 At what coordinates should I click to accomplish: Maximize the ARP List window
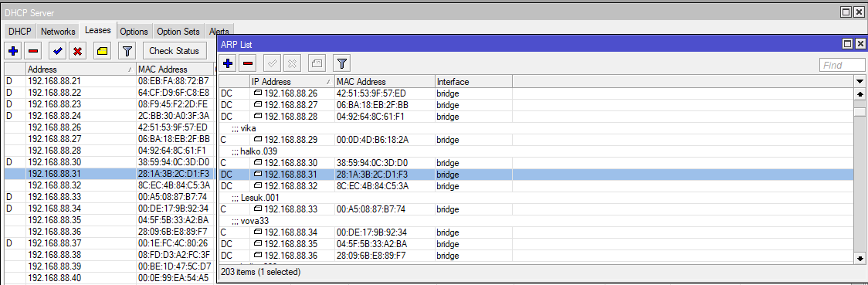click(847, 44)
